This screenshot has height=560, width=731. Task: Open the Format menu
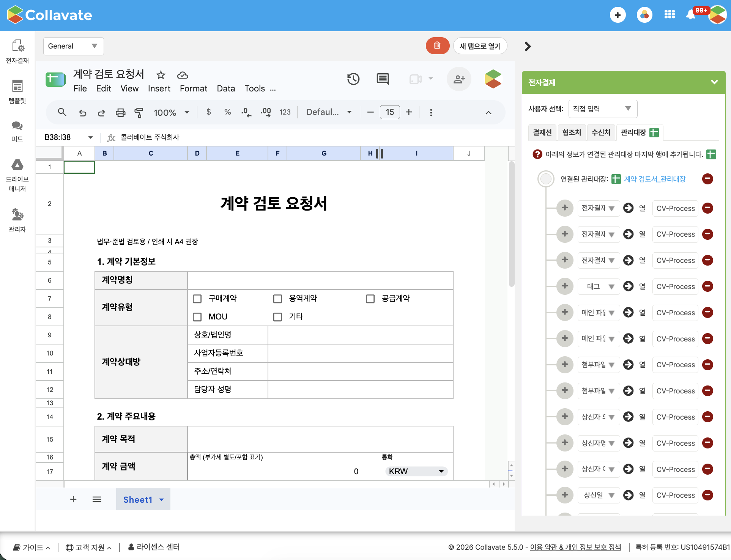[x=194, y=88]
